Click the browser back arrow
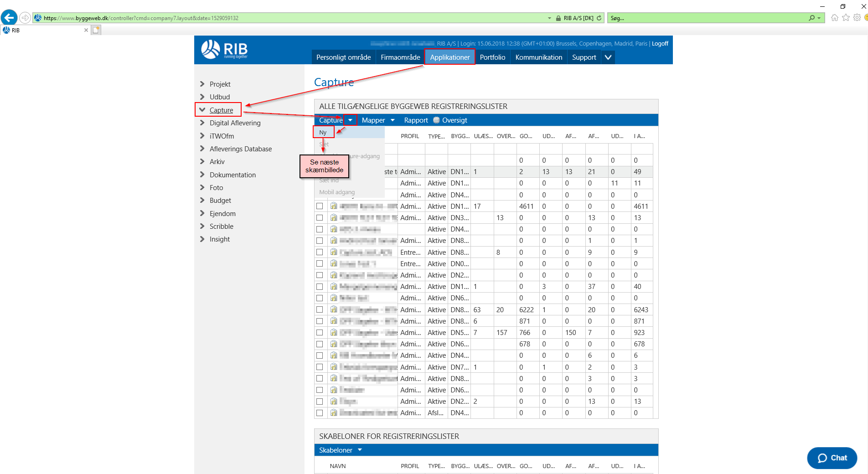This screenshot has height=474, width=868. pos(9,18)
